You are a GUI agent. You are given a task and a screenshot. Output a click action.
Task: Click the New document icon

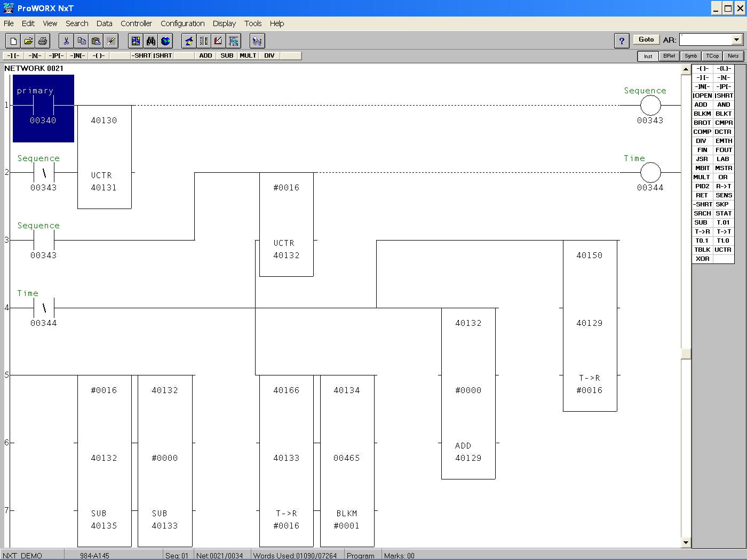click(13, 41)
